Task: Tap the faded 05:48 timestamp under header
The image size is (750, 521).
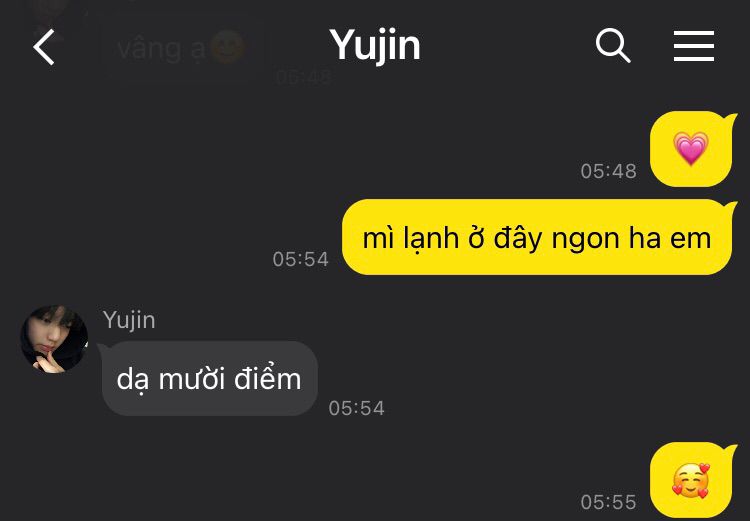Action: (303, 77)
